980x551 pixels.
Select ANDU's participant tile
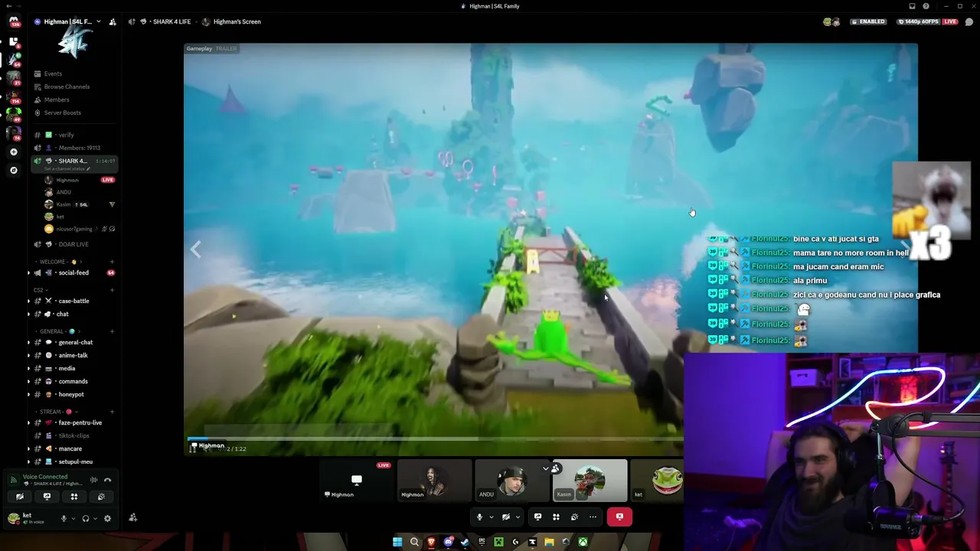coord(511,480)
